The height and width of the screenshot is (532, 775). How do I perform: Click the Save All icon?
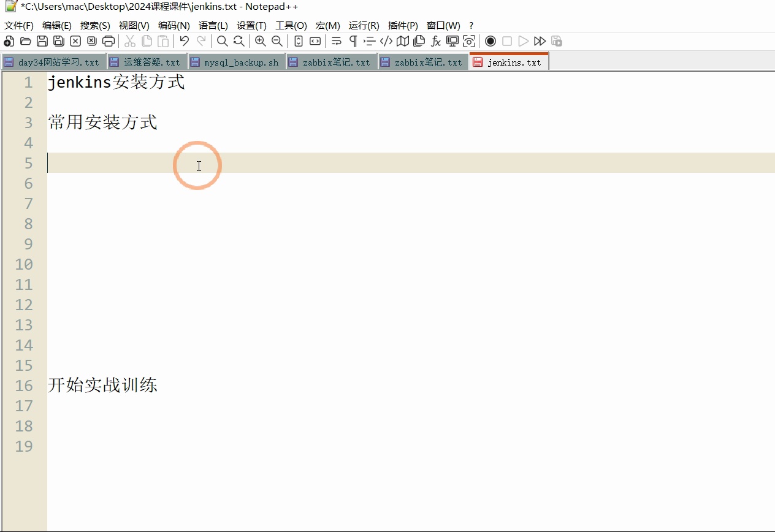(58, 41)
